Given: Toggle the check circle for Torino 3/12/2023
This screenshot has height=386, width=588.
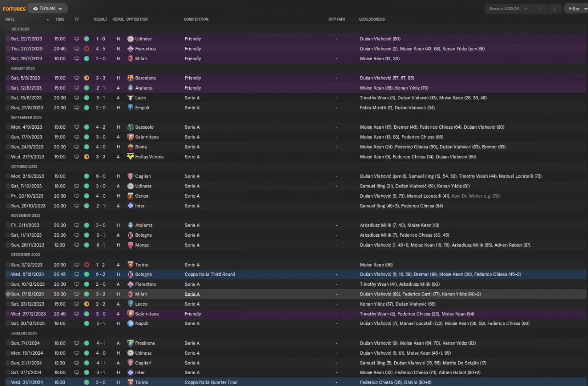Looking at the screenshot, I should tap(8, 265).
